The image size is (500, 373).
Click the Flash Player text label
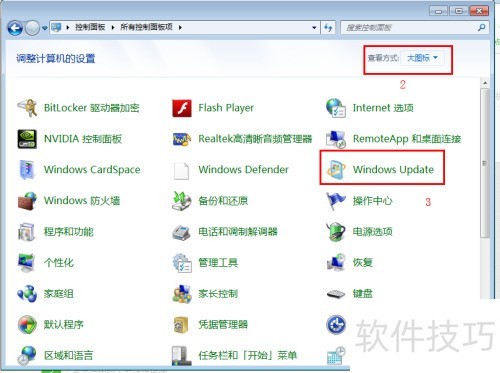[x=226, y=108]
